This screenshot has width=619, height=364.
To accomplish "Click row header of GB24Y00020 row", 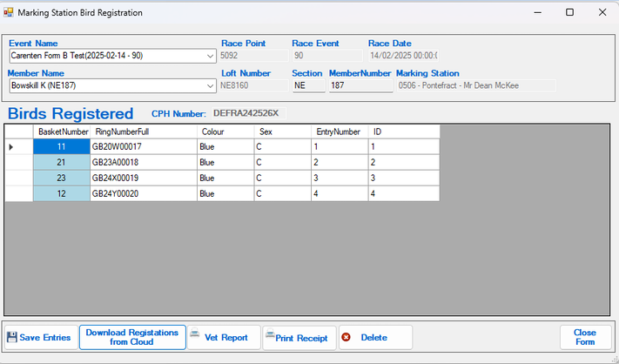I will click(19, 194).
